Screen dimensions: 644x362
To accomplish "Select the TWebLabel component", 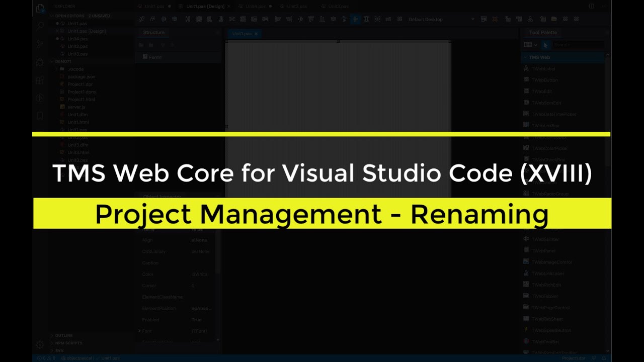I will pyautogui.click(x=543, y=68).
